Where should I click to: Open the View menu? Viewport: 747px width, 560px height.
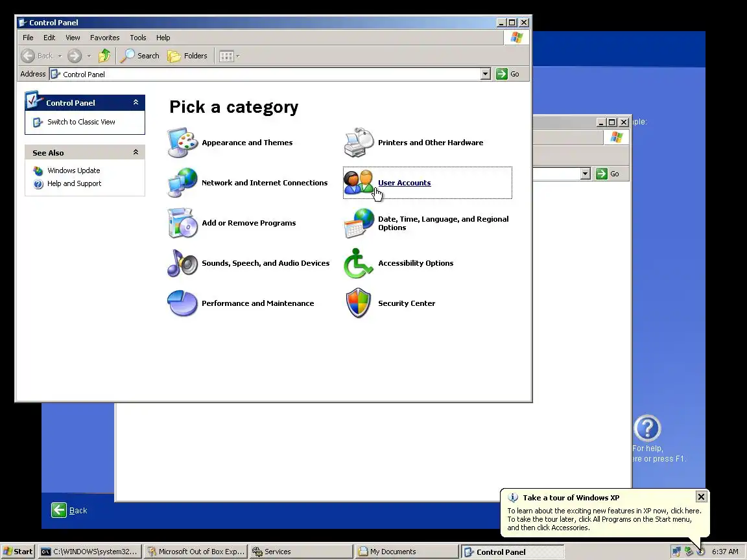tap(73, 38)
